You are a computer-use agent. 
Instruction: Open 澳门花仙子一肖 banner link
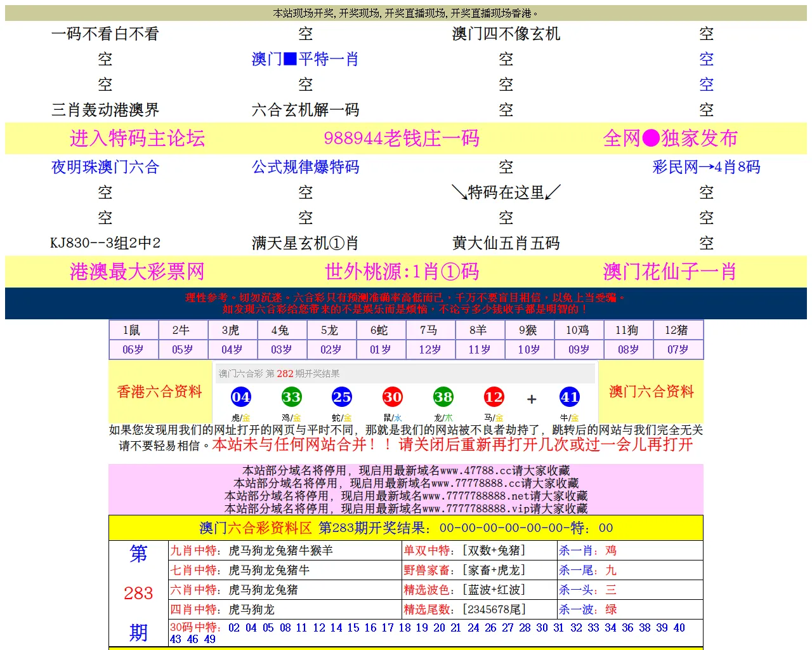(669, 272)
